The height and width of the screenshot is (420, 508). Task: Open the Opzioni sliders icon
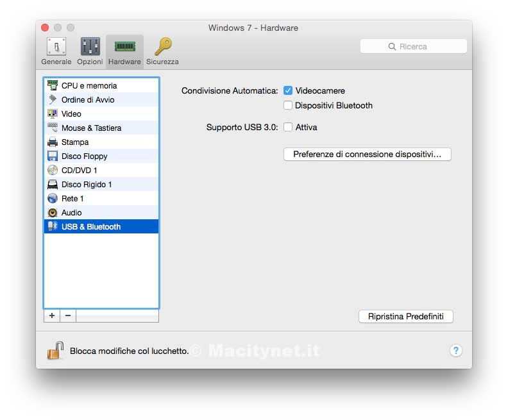click(x=90, y=46)
